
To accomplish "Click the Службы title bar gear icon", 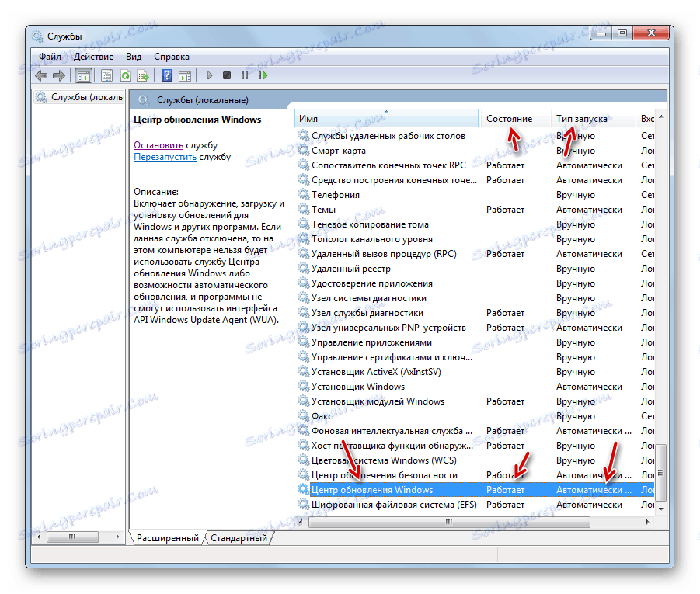I will point(37,36).
